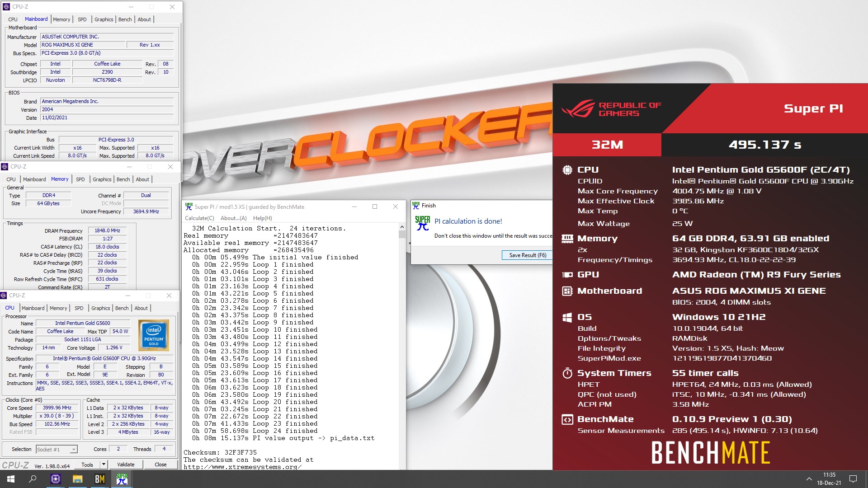Click the Super PI output scrollbar thumb
The height and width of the screenshot is (488, 868).
tap(402, 235)
